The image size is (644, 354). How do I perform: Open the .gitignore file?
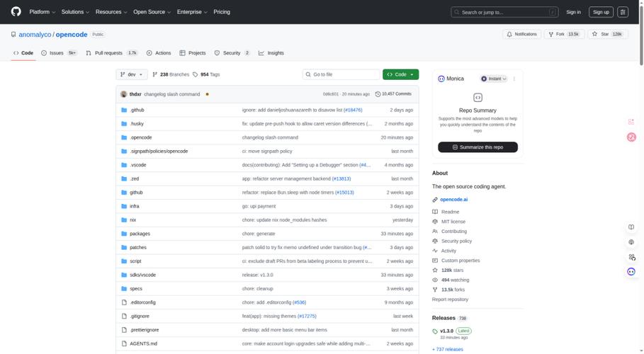[140, 316]
